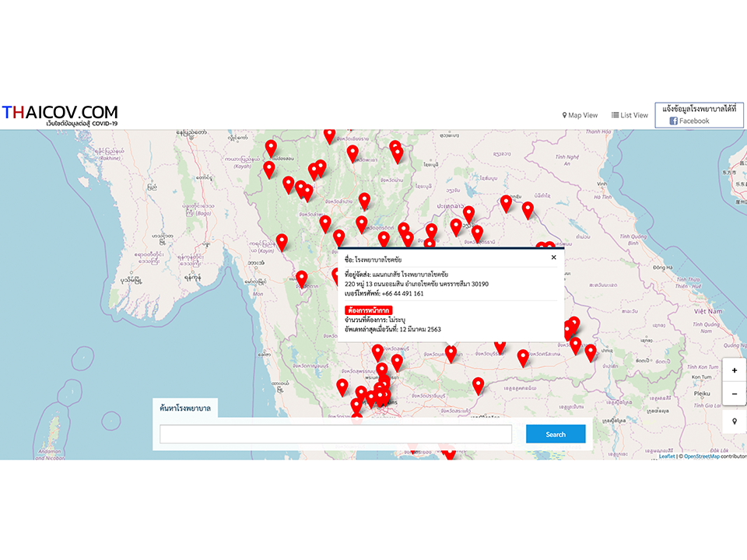The image size is (747, 560).
Task: Switch to Map View
Action: [580, 115]
